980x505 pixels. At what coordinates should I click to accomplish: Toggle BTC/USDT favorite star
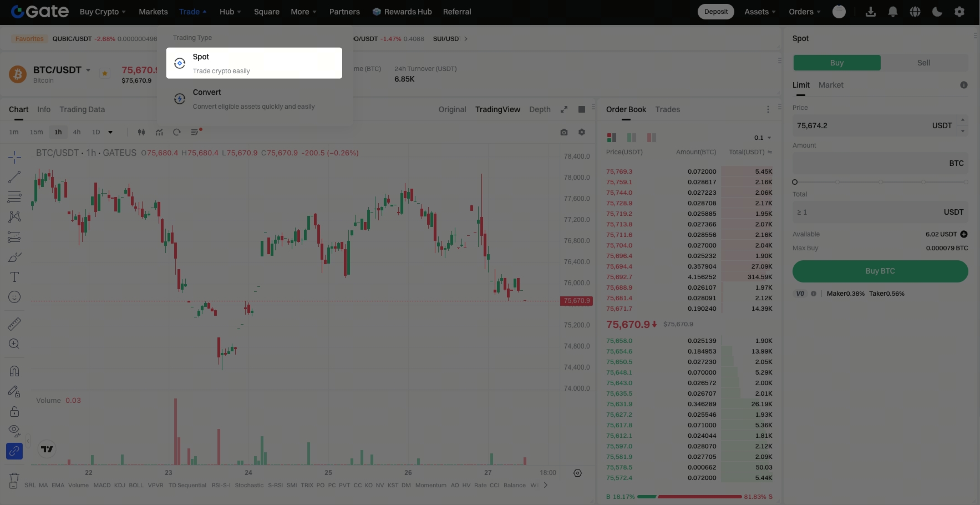105,73
